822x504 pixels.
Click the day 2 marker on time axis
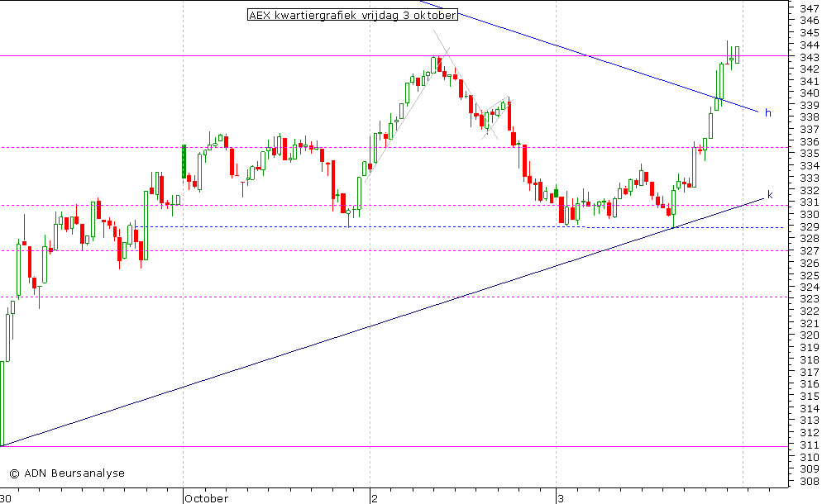tap(374, 498)
